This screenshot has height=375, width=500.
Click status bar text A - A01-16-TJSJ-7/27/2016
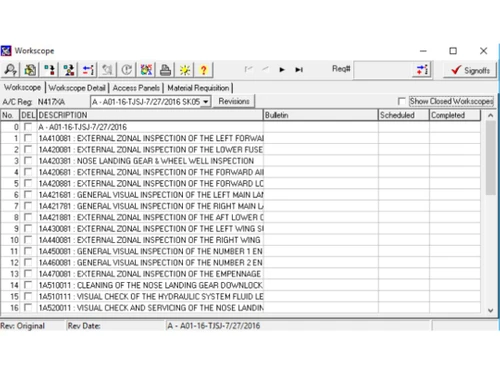point(213,326)
